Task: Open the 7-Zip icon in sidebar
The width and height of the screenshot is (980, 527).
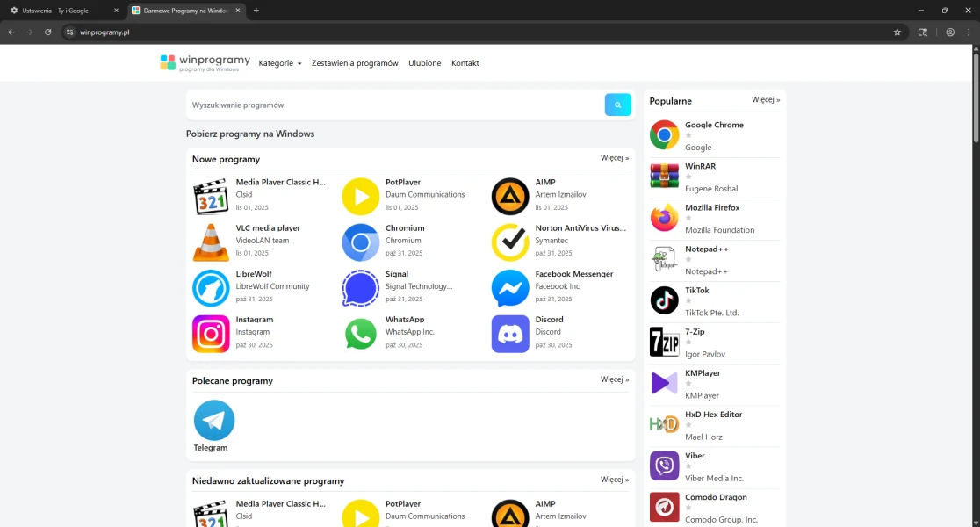Action: tap(664, 342)
